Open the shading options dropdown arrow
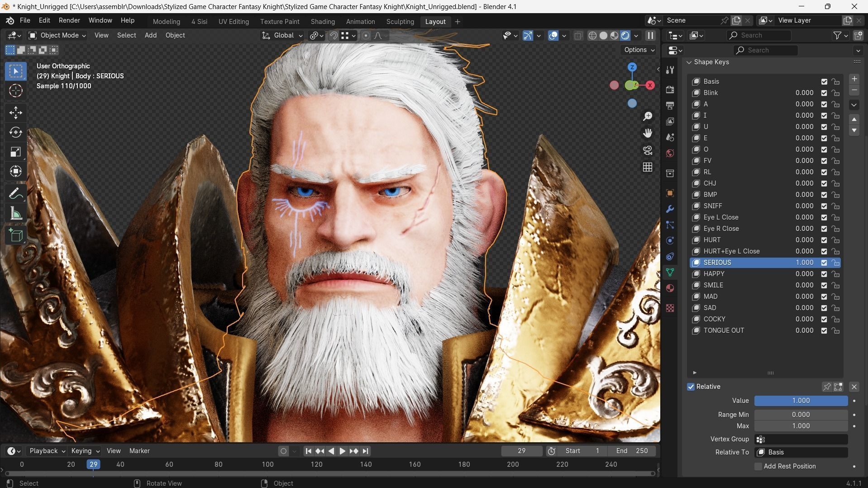Screen dimensions: 868x488 pyautogui.click(x=636, y=35)
